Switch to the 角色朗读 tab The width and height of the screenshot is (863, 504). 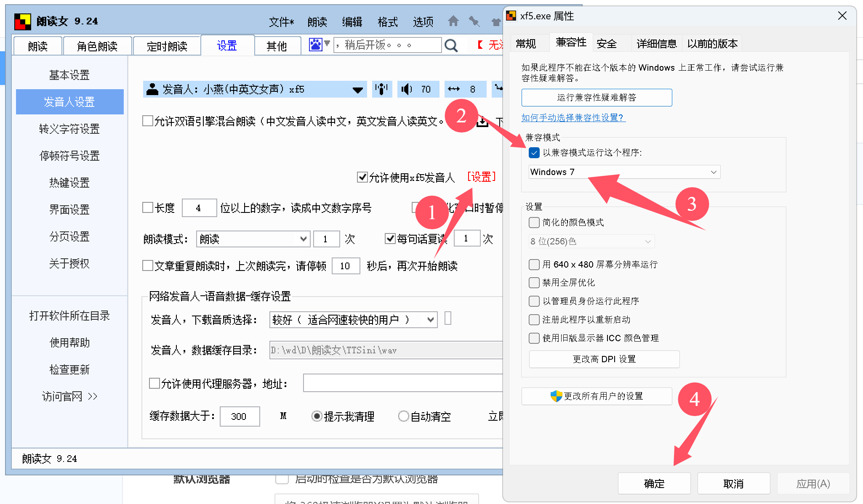click(x=97, y=46)
